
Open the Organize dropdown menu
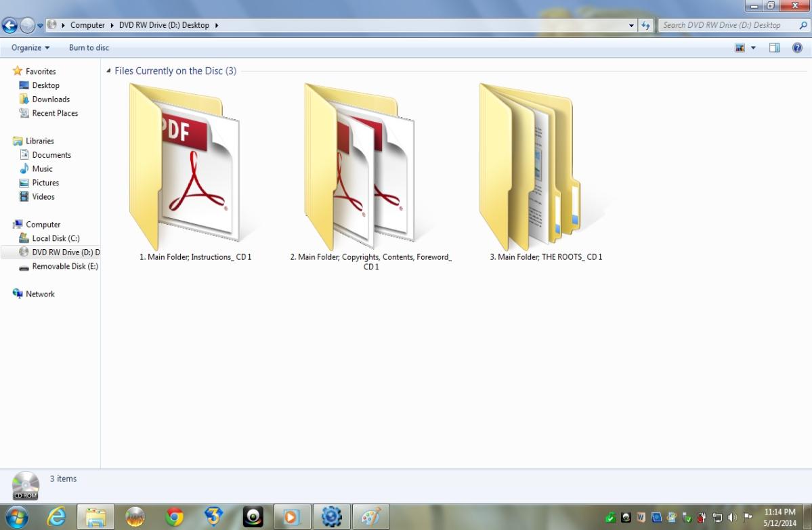[30, 48]
